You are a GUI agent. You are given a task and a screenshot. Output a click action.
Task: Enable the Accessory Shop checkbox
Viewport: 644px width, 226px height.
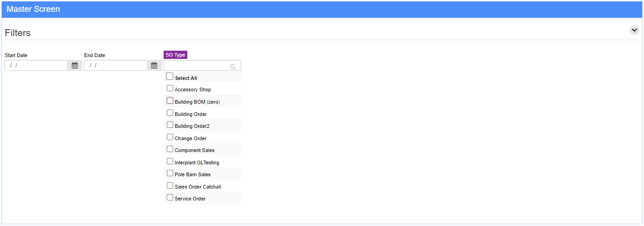point(170,89)
